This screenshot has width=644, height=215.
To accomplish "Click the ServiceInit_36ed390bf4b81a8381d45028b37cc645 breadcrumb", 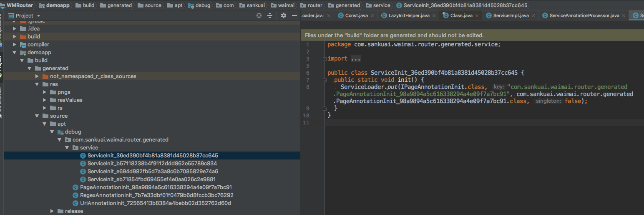I will [462, 5].
